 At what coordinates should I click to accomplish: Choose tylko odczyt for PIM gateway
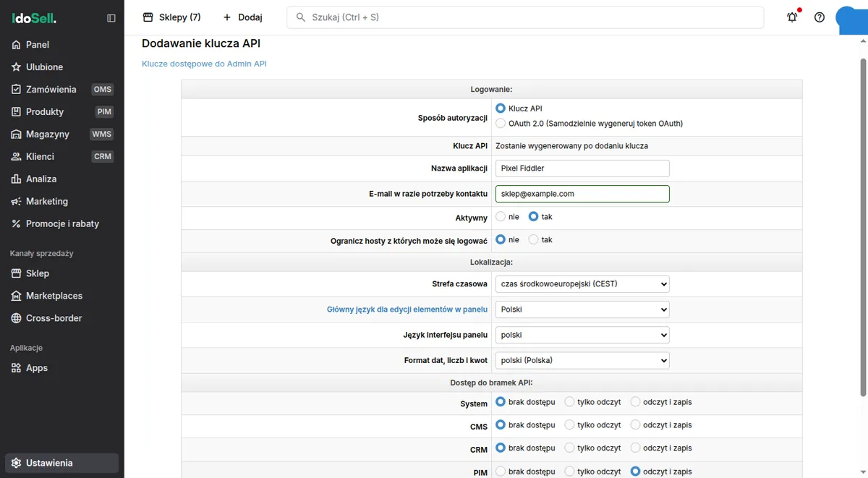pyautogui.click(x=569, y=471)
